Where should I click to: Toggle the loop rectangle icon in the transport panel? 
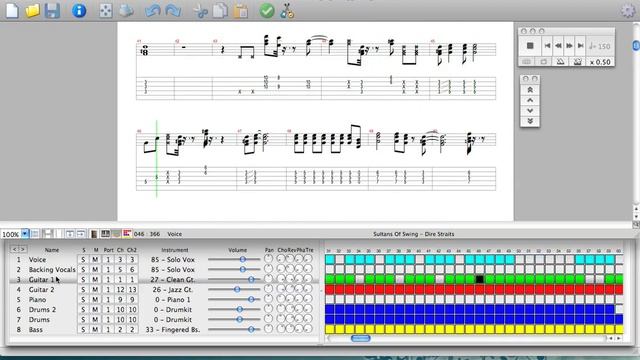click(x=544, y=62)
